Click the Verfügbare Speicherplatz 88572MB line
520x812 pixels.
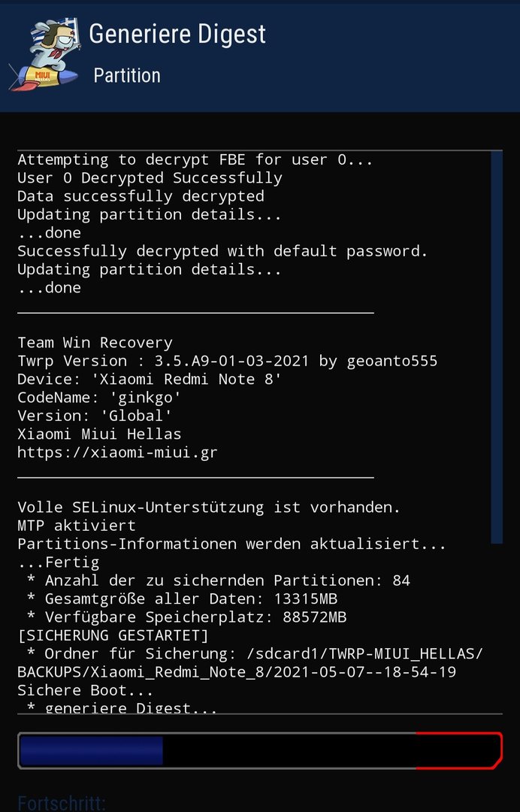[x=187, y=617]
